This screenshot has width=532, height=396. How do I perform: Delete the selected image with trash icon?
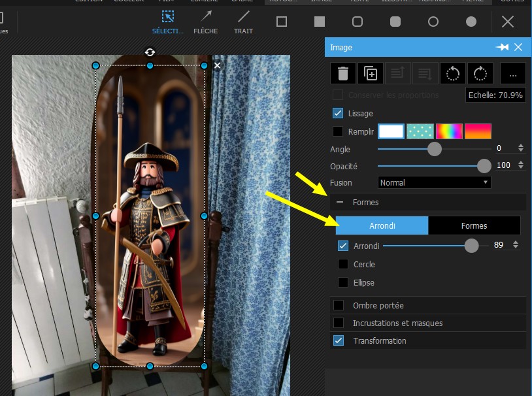point(343,73)
